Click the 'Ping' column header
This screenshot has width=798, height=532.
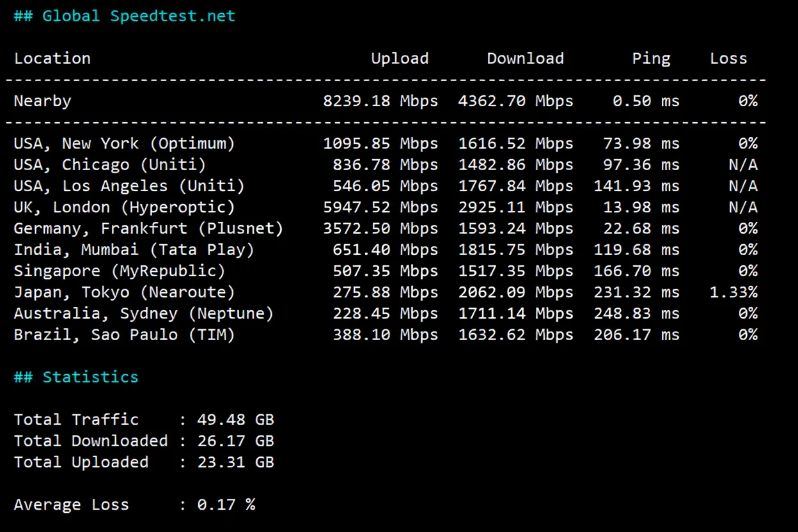coord(651,59)
